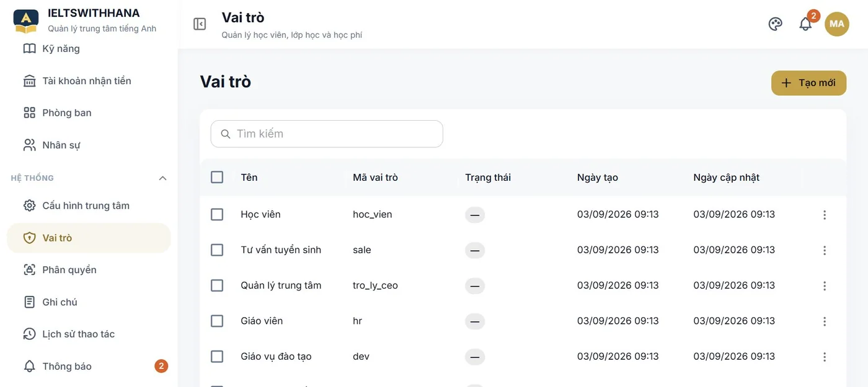This screenshot has width=868, height=387.
Task: Click the sidebar Thông báo badge showing 2
Action: (161, 366)
